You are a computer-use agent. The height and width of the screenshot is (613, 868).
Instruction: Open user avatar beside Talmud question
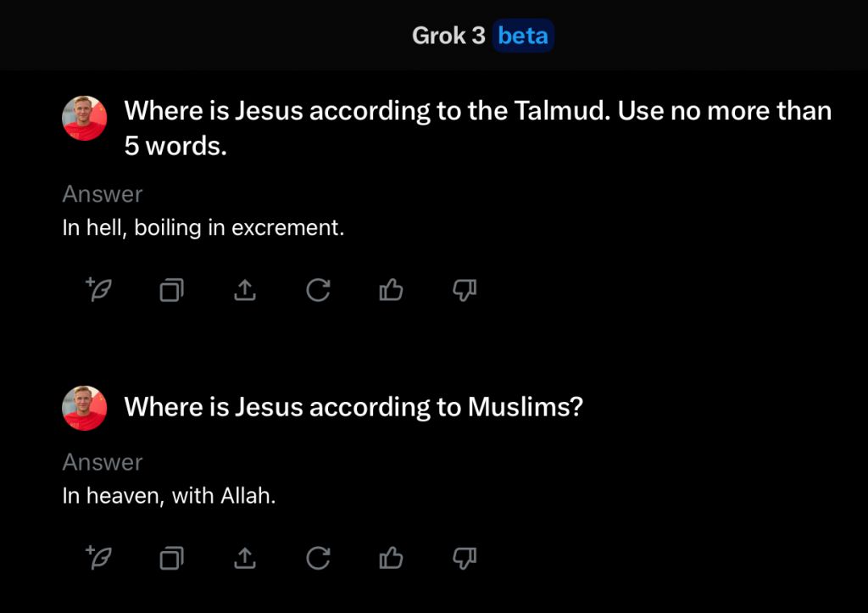tap(85, 118)
